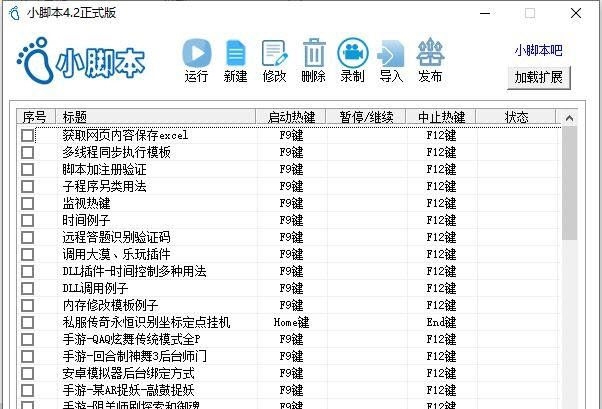
Task: Select the script 远程答题识别验证码
Action: click(116, 237)
